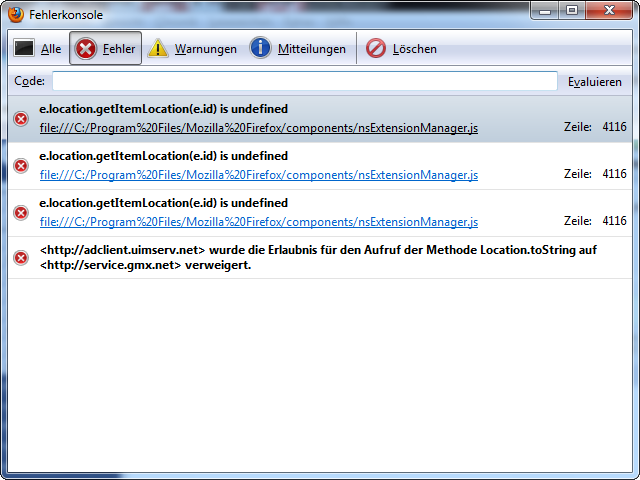Image resolution: width=640 pixels, height=480 pixels.
Task: Show all console messages via Alle
Action: (38, 49)
